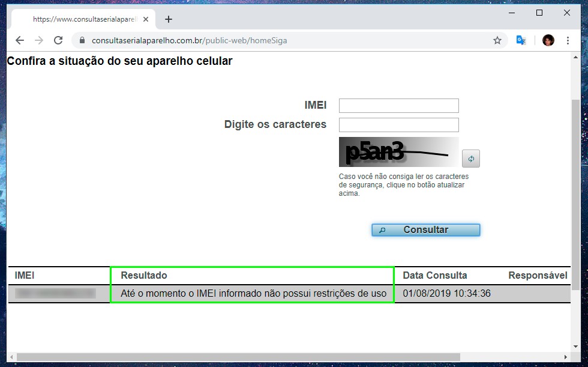
Task: Reload the current page
Action: click(58, 40)
